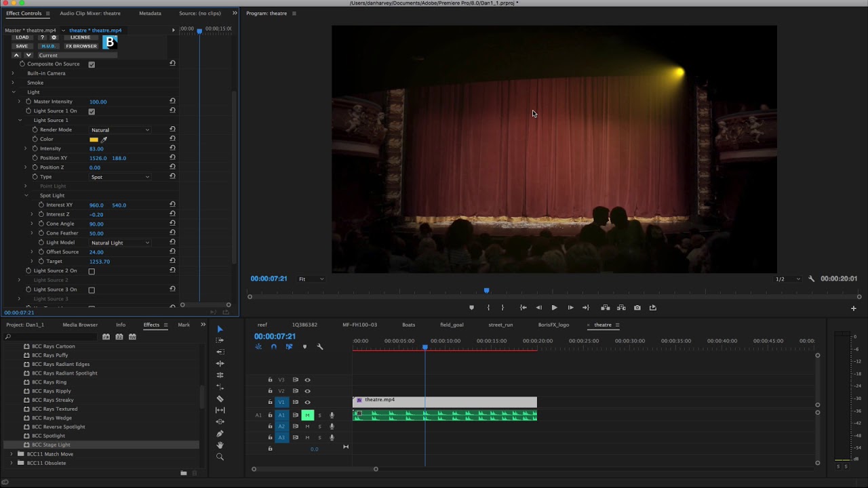Open the Media Browser tab
868x488 pixels.
click(80, 325)
